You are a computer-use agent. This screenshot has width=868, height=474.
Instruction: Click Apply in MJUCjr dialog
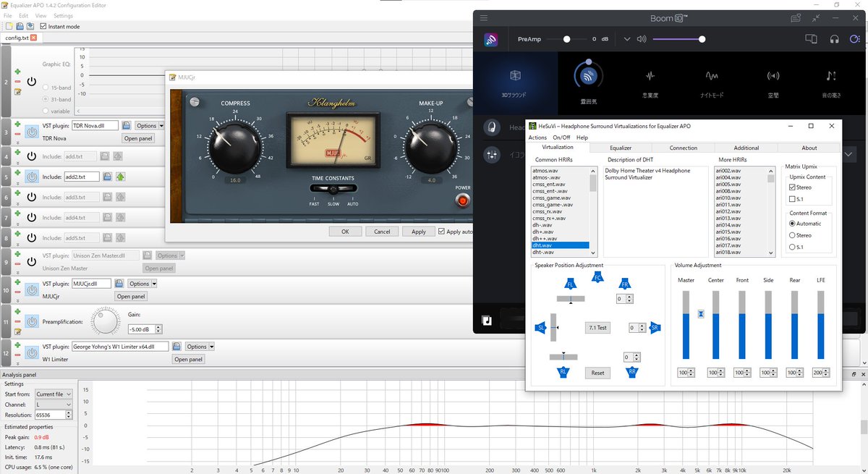419,232
